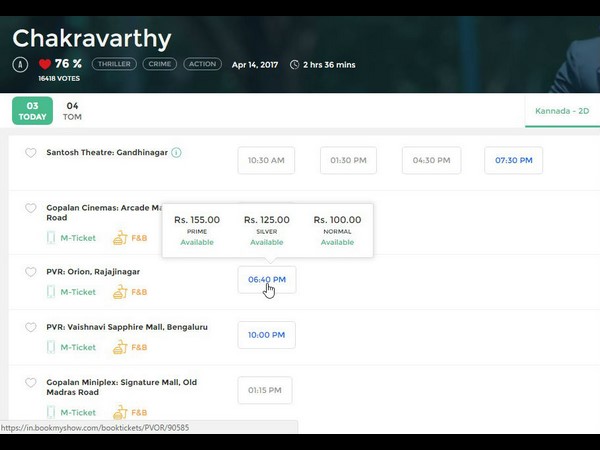This screenshot has height=450, width=600.
Task: Click heart beside Gopalan Miniplex Signature Mall
Action: point(30,383)
